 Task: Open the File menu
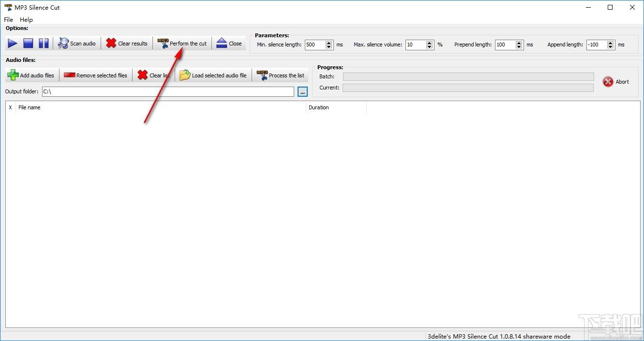click(9, 20)
